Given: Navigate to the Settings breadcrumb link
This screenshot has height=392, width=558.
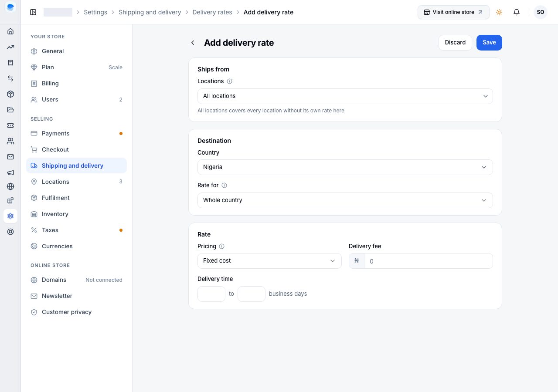Looking at the screenshot, I should pyautogui.click(x=95, y=12).
